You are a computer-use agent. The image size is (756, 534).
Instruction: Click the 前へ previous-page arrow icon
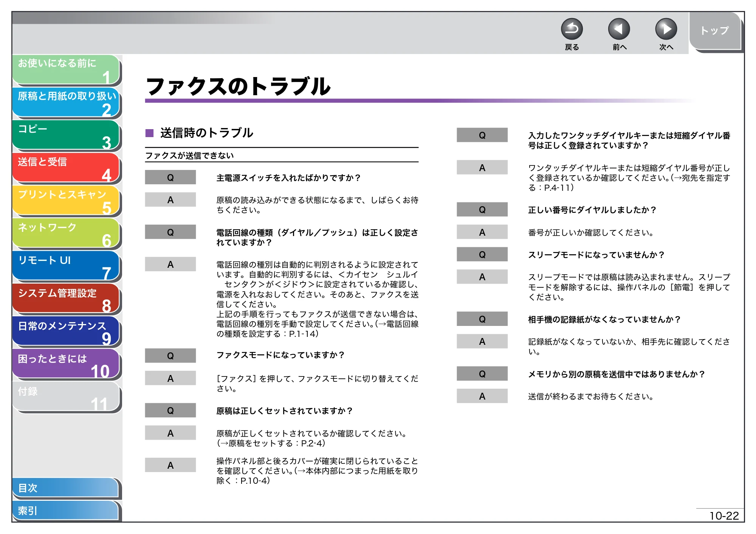click(619, 29)
